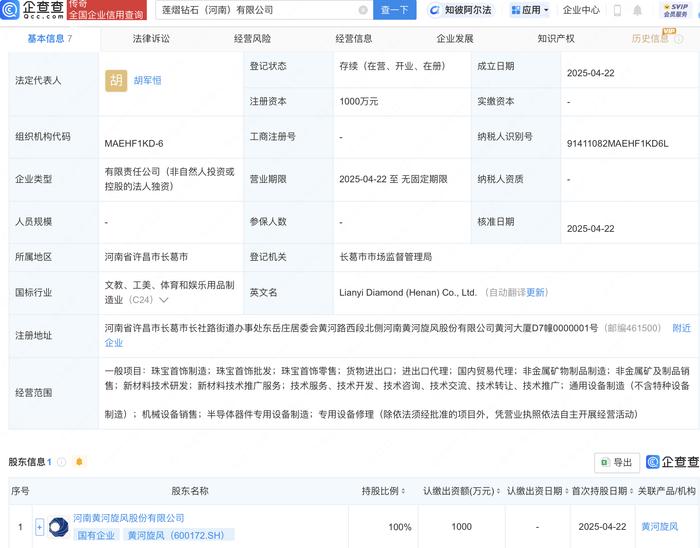Open the 经营信息 tab
700x548 pixels.
click(x=354, y=39)
